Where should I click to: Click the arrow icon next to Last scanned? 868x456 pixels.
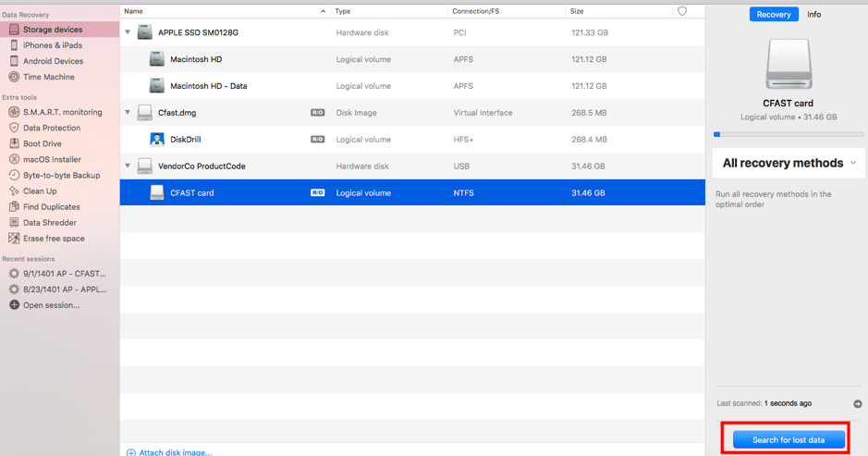point(858,404)
